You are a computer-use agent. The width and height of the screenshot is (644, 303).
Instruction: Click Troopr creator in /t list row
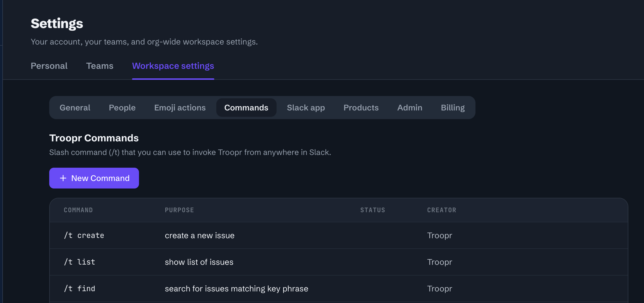click(x=440, y=262)
